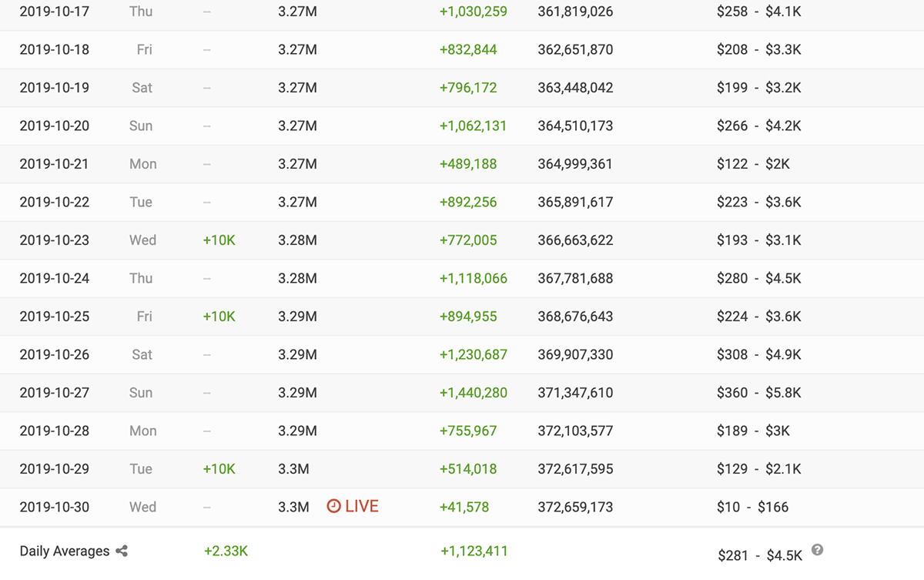Click the help question mark icon

(817, 550)
